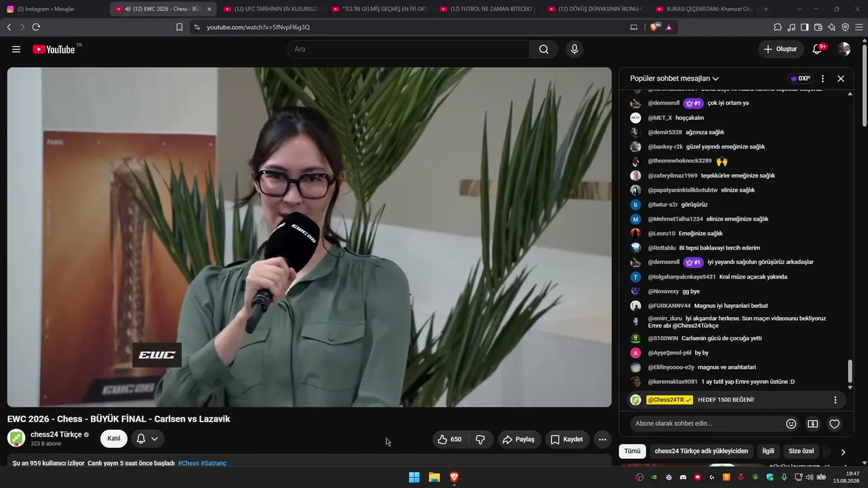Dislike the video with thumbs down
This screenshot has width=868, height=488.
pos(480,439)
